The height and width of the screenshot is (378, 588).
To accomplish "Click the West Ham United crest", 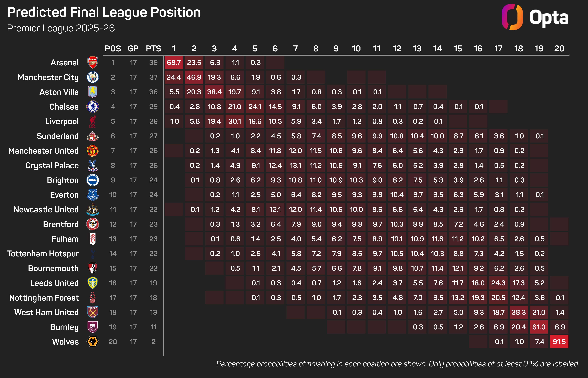I will (93, 312).
